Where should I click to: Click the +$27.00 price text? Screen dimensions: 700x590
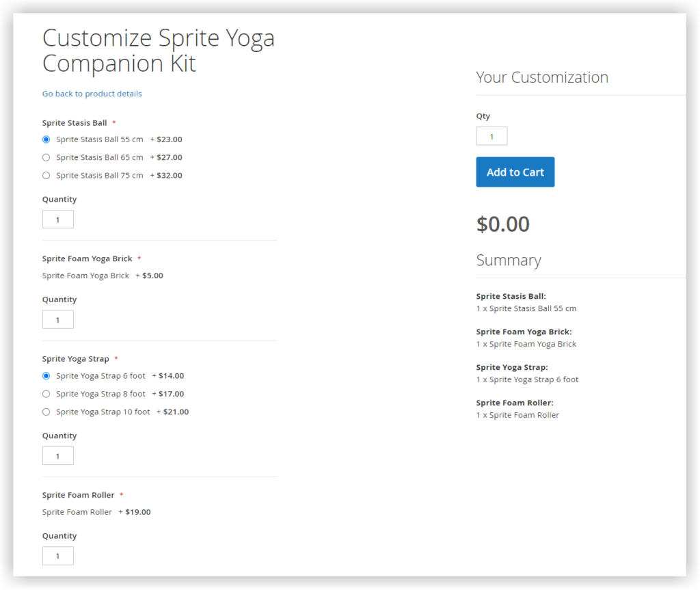(x=166, y=157)
